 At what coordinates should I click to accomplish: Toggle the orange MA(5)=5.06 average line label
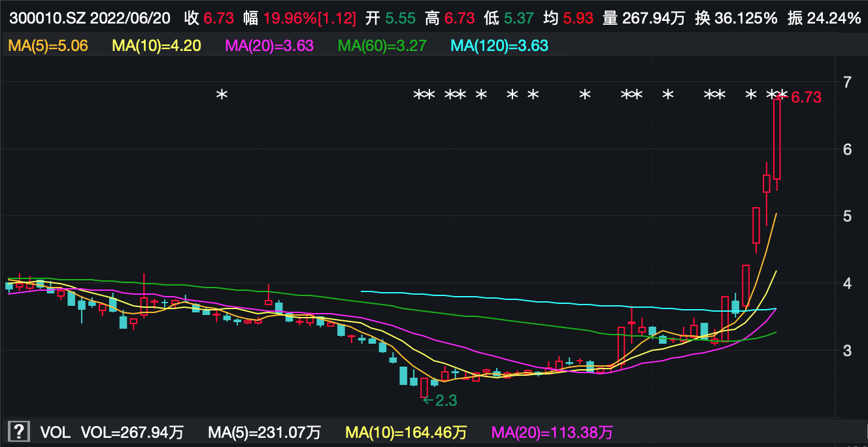click(48, 46)
